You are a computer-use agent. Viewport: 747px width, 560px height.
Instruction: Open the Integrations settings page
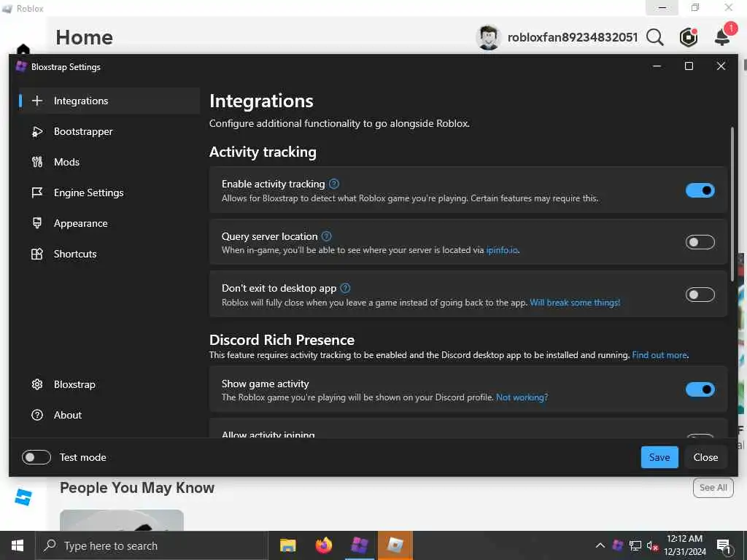[x=109, y=101]
